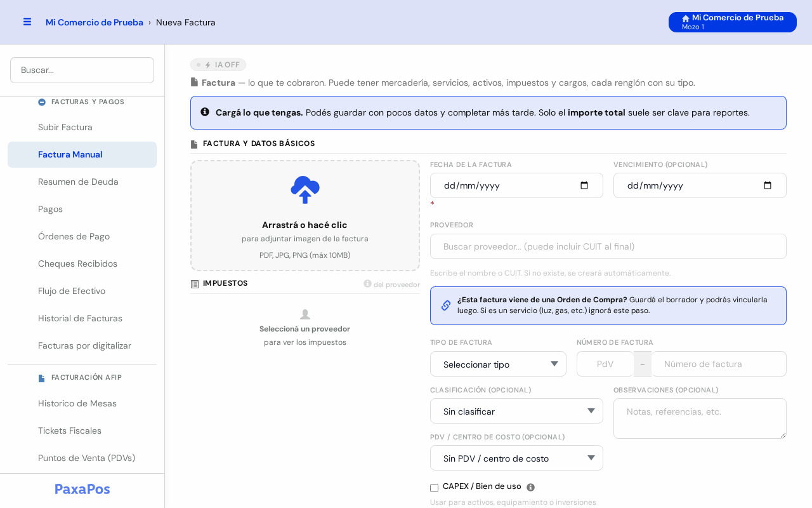This screenshot has height=508, width=812.
Task: Click the Número de factura field
Action: click(x=719, y=364)
